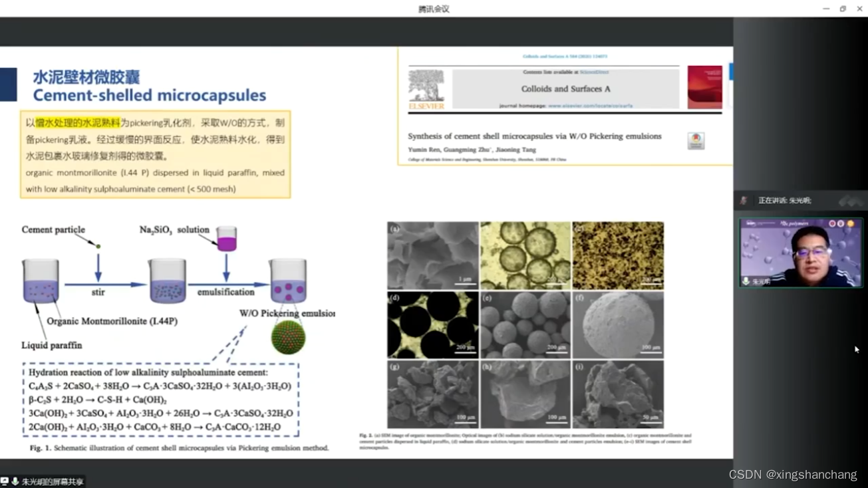Click the heading 'Cement-shelled microcapsules'

(150, 95)
